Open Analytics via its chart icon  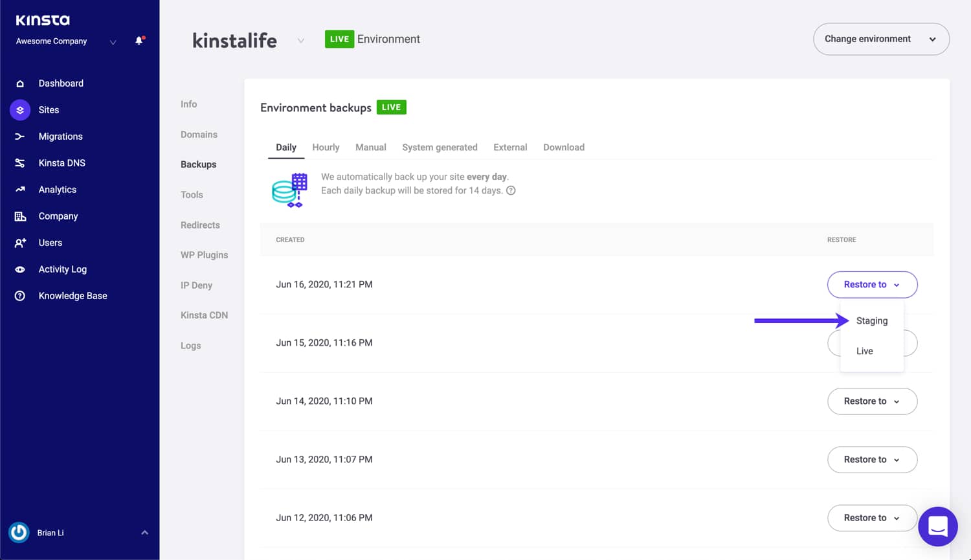(x=20, y=190)
